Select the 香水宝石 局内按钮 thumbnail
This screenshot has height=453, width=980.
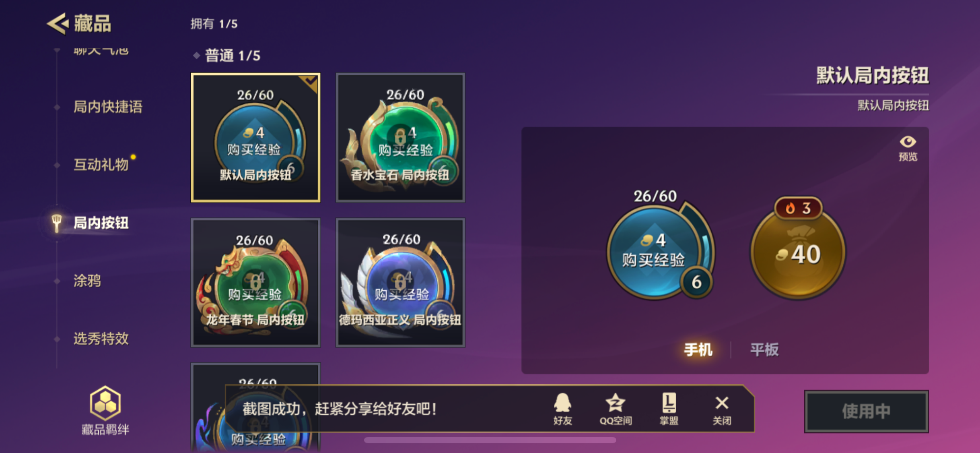400,137
